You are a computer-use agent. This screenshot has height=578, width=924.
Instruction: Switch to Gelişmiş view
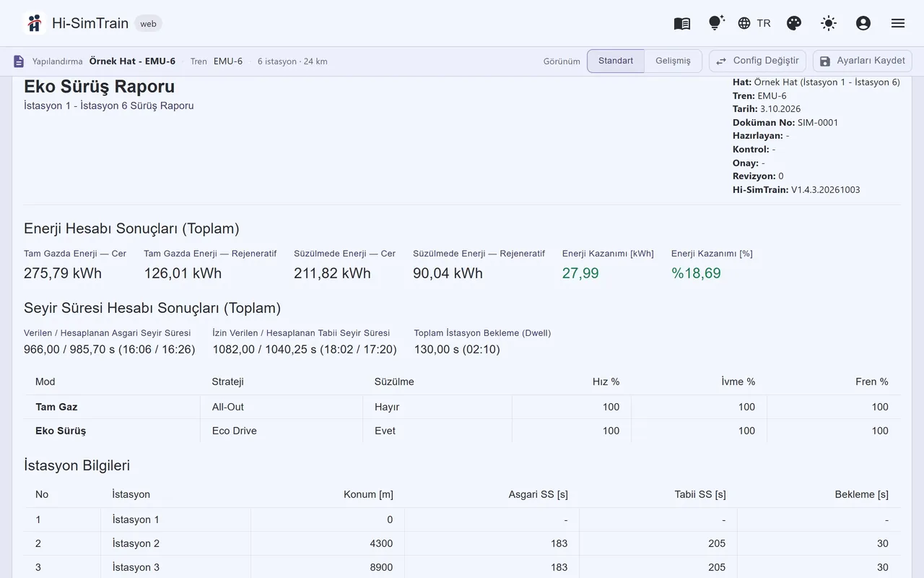[x=673, y=61]
